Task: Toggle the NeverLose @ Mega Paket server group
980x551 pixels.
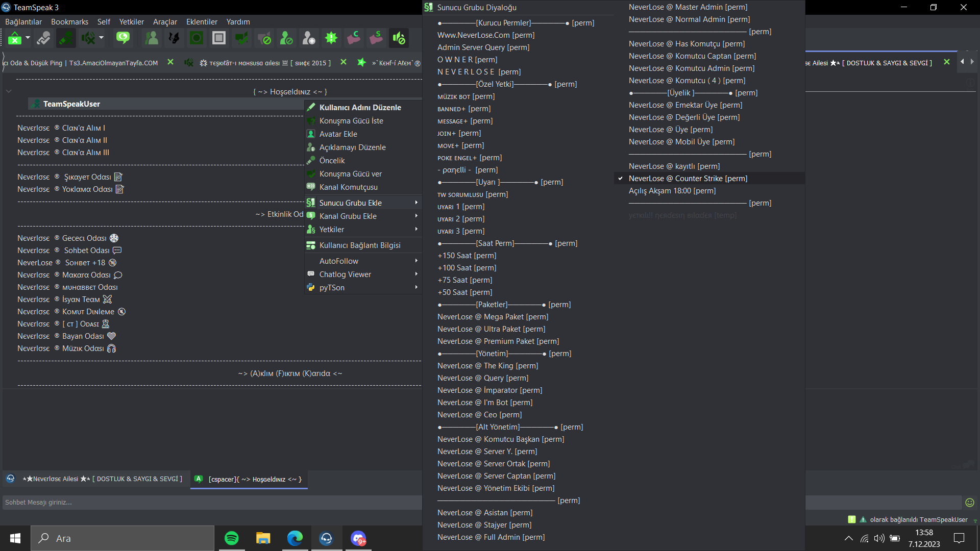Action: [518, 317]
